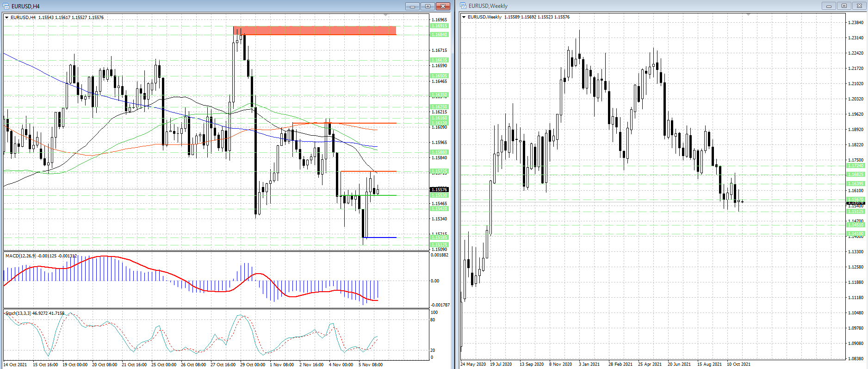Select the green 1.16915 price level label
868x369 pixels.
click(x=439, y=26)
